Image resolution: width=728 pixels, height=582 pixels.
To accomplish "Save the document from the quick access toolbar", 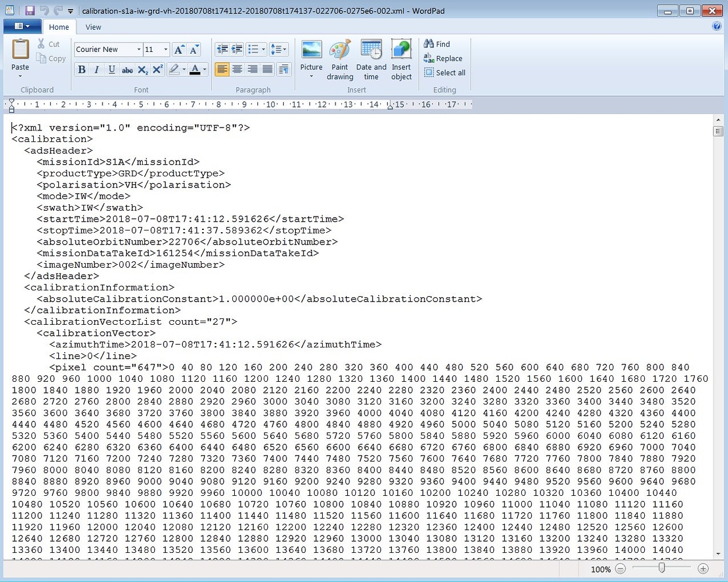I will click(30, 10).
